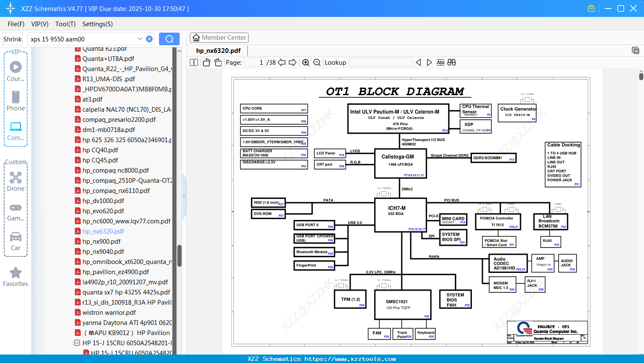Zoom in on the schematic
Image resolution: width=644 pixels, height=363 pixels.
(306, 62)
